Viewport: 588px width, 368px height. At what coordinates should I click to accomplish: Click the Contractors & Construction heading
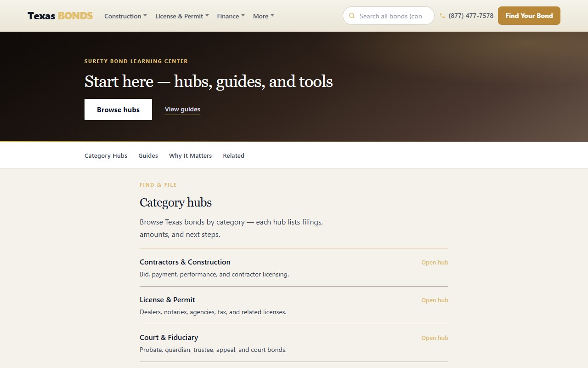coord(185,262)
